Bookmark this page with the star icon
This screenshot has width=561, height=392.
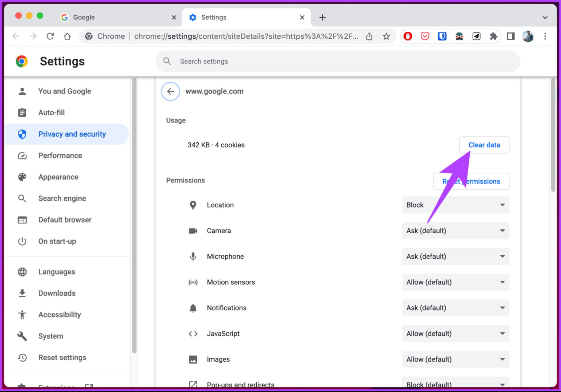[386, 36]
